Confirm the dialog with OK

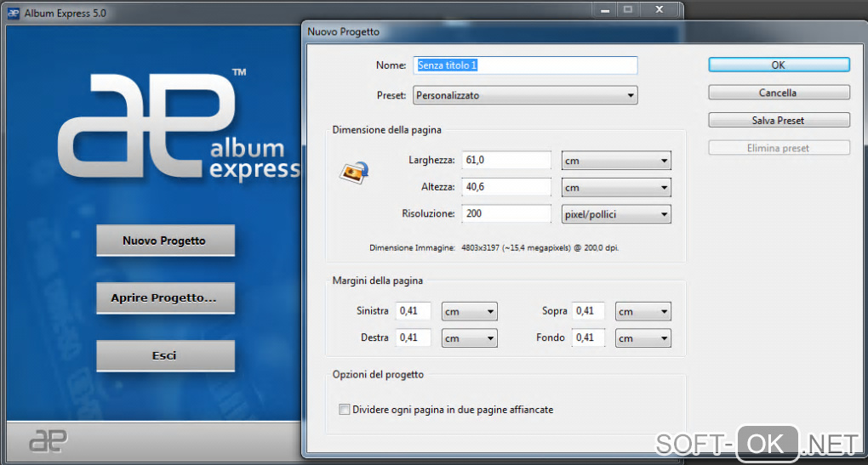[x=779, y=65]
